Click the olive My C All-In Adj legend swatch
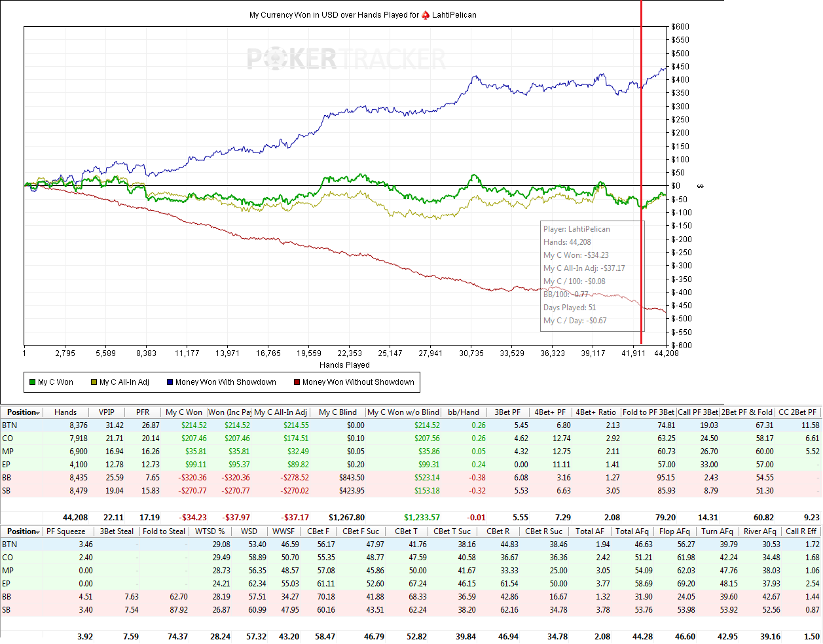The image size is (823, 644). coord(94,382)
